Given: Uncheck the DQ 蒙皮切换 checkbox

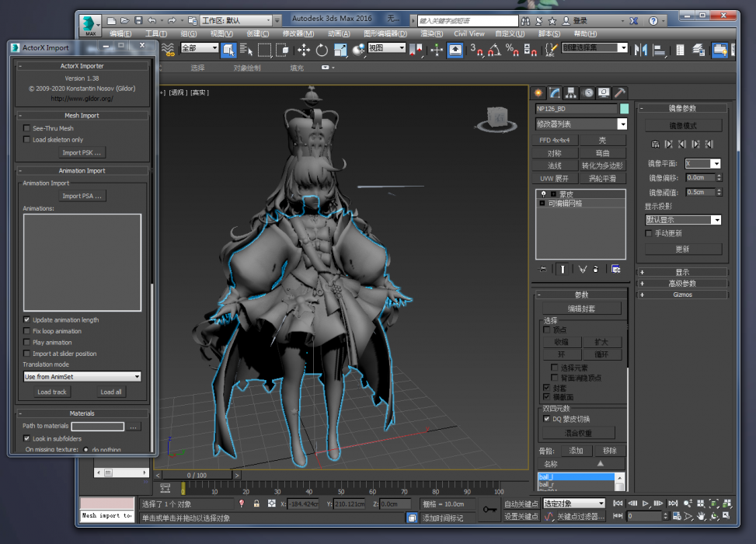Looking at the screenshot, I should 547,419.
